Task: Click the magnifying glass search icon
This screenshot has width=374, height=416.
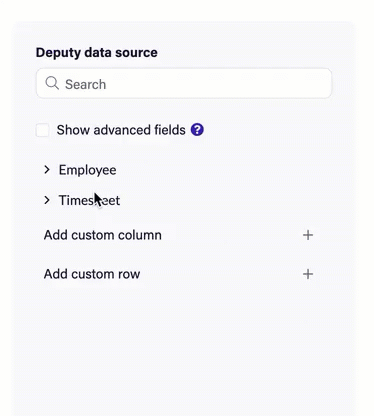Action: (52, 83)
